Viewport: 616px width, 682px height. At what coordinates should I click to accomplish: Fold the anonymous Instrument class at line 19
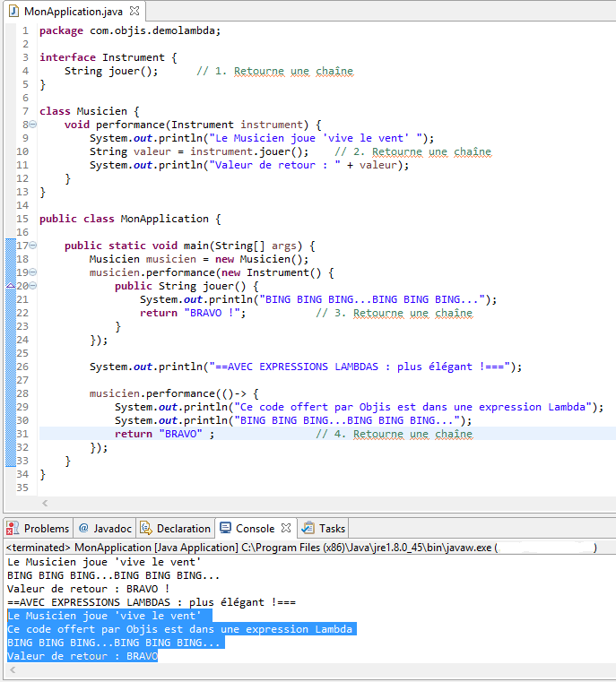coord(33,272)
